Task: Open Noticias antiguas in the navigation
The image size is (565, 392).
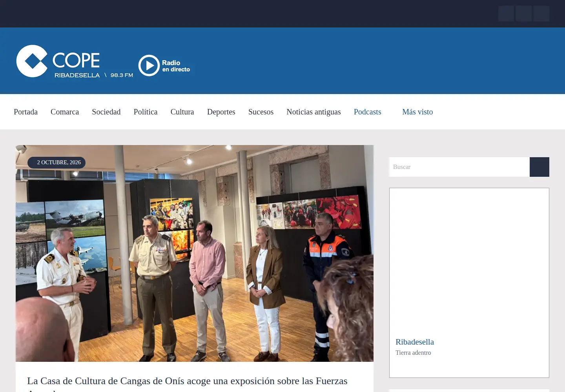Action: tap(313, 112)
